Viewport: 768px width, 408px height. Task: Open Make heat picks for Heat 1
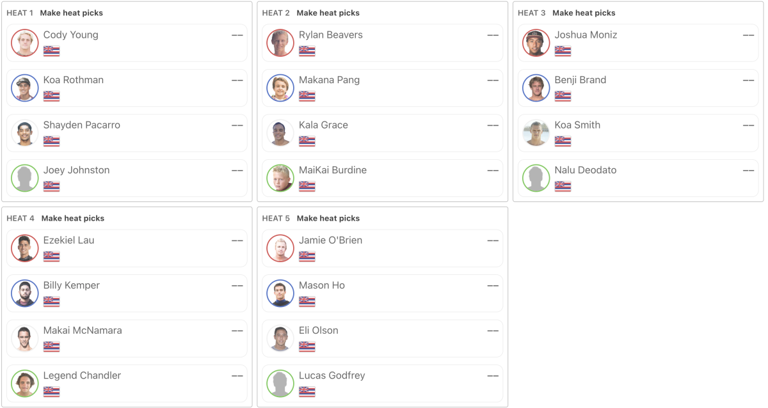tap(71, 13)
